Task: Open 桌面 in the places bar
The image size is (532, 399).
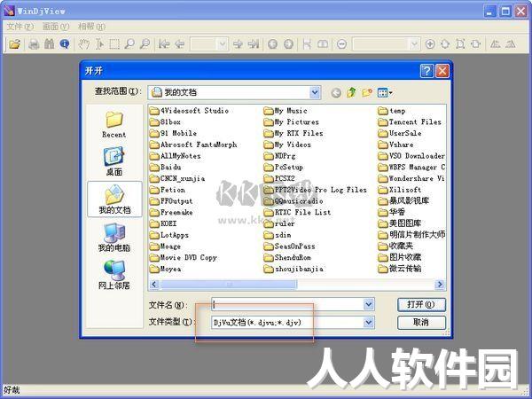Action: (x=114, y=161)
